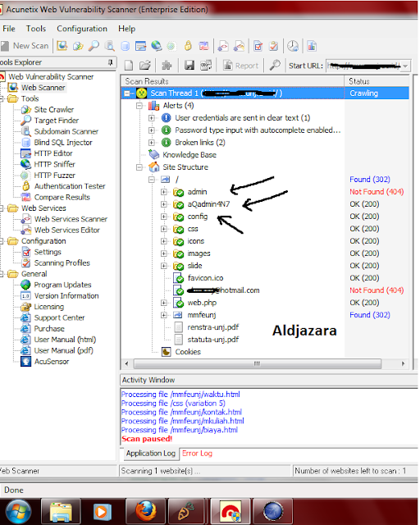420x525 pixels.
Task: Expand the web.php node
Action: [164, 303]
